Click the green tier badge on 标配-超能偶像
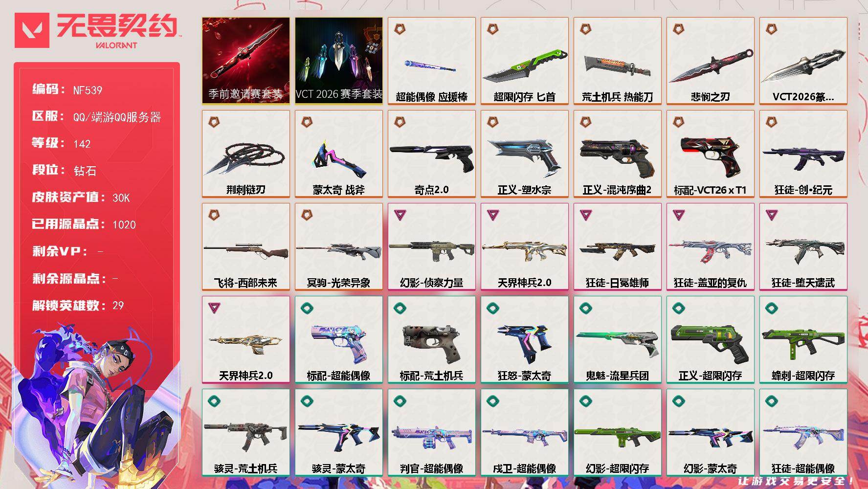 tap(307, 308)
